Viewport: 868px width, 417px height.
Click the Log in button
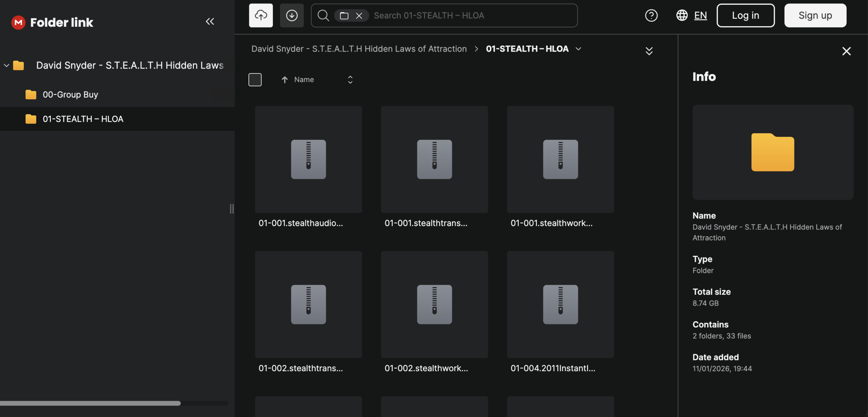click(x=745, y=15)
